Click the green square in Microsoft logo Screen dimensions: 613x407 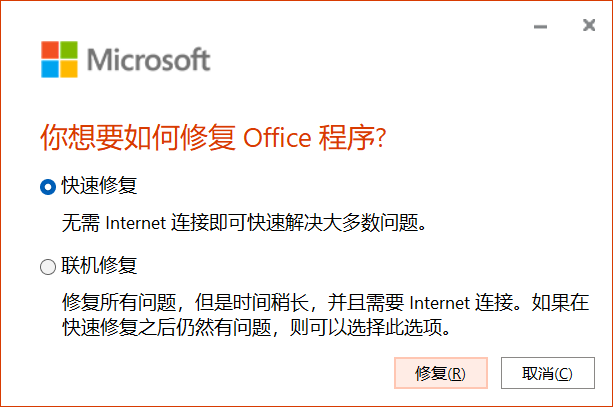68,50
